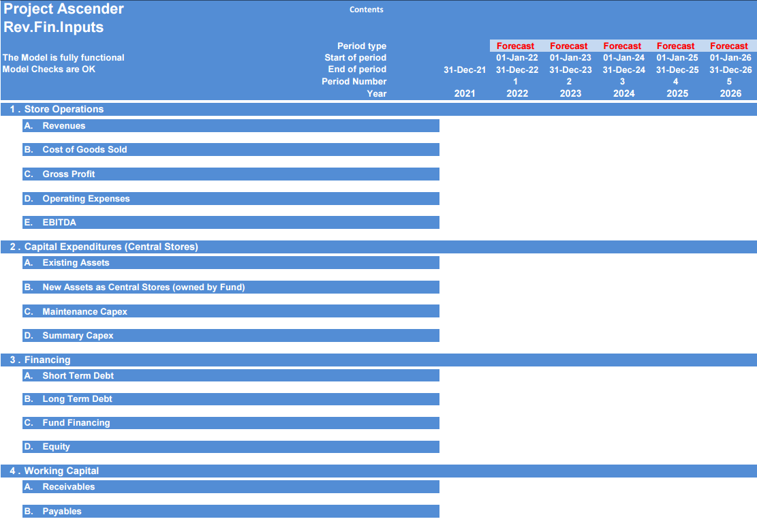Select the Fund Financing section header

tap(231, 423)
